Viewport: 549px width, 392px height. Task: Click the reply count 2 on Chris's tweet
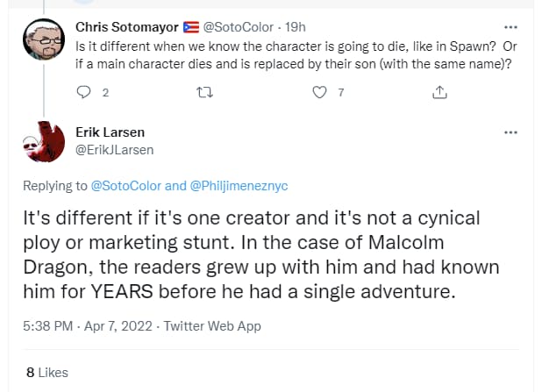105,93
